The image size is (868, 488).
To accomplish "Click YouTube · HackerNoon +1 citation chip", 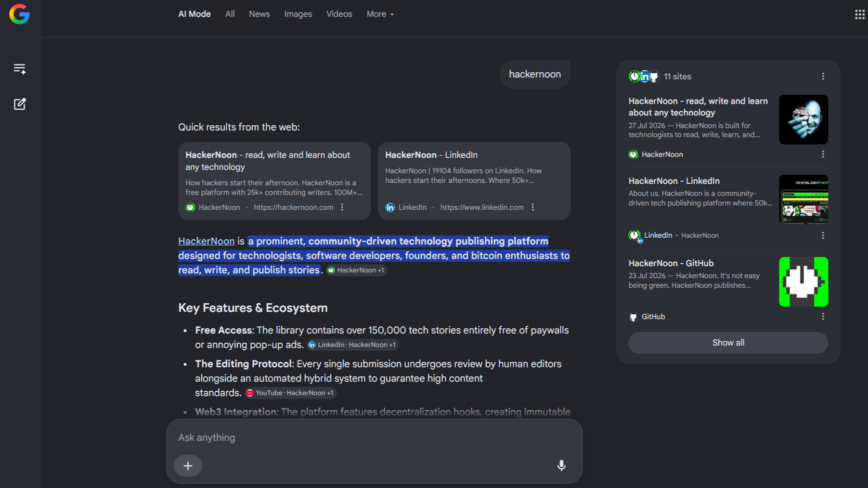I will coord(290,393).
